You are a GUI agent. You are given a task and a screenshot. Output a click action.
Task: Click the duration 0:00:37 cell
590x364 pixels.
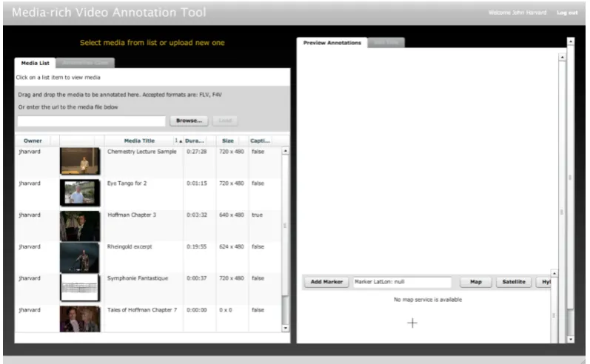(196, 278)
